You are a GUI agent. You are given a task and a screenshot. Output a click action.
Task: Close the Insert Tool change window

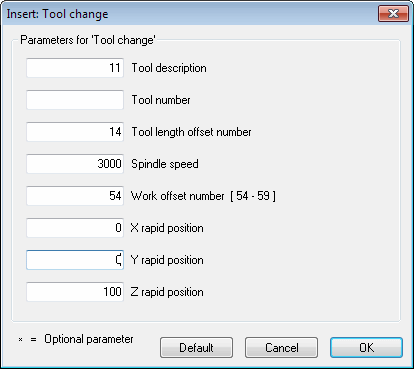click(x=393, y=14)
